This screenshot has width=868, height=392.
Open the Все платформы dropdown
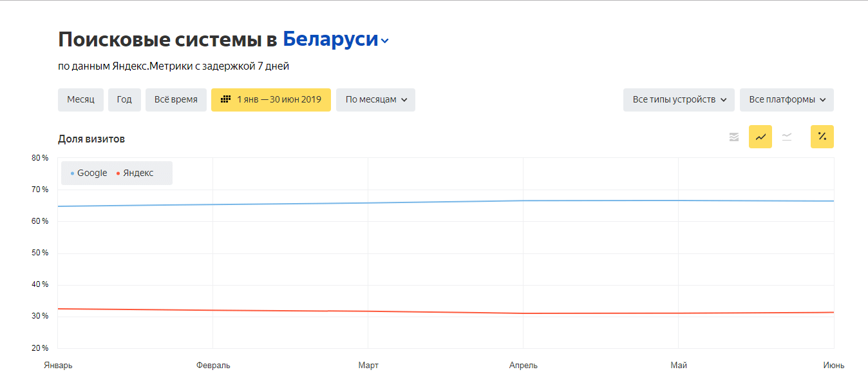[x=786, y=99]
